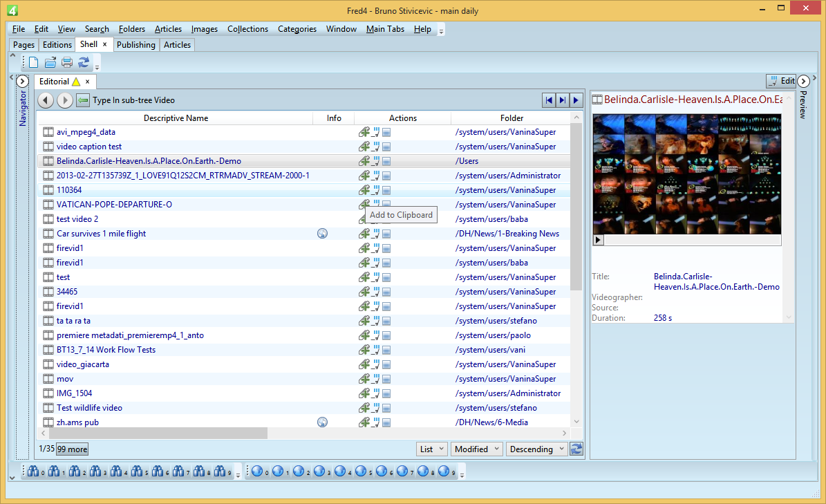The height and width of the screenshot is (504, 826).
Task: Click the Refresh arrows toolbar icon
Action: coord(84,63)
